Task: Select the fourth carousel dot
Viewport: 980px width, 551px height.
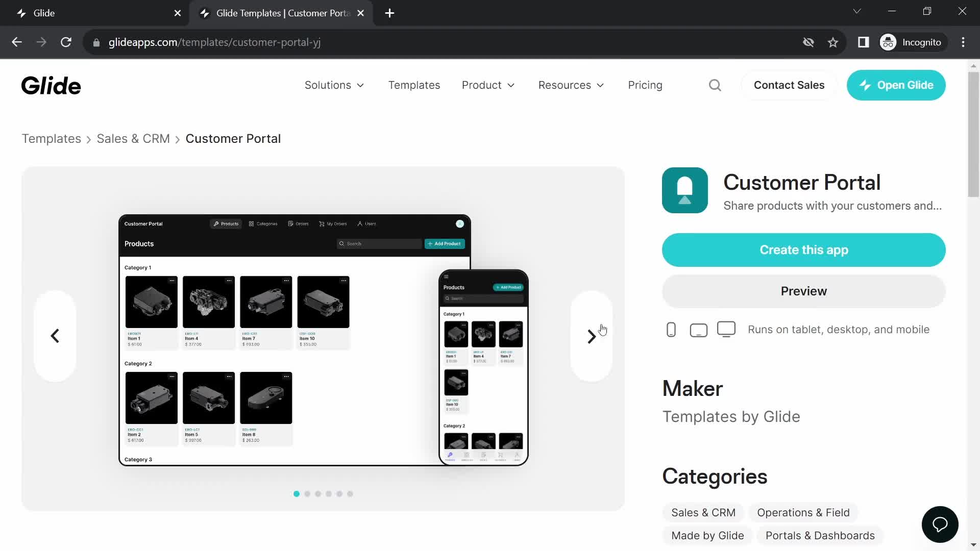Action: point(329,494)
